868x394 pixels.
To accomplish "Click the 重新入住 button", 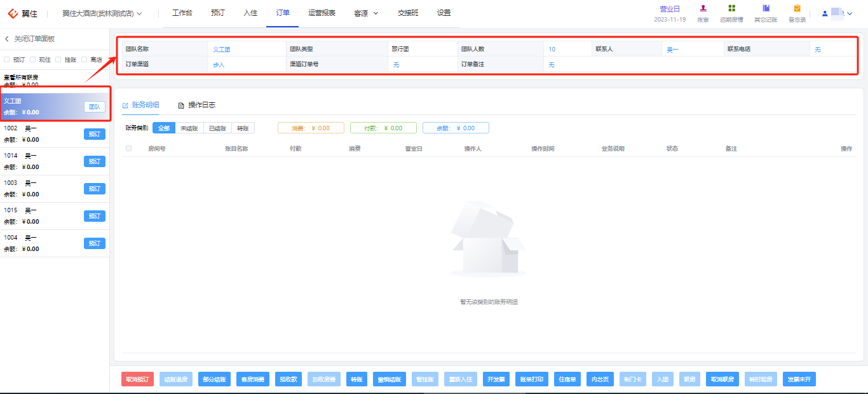I will pos(461,379).
